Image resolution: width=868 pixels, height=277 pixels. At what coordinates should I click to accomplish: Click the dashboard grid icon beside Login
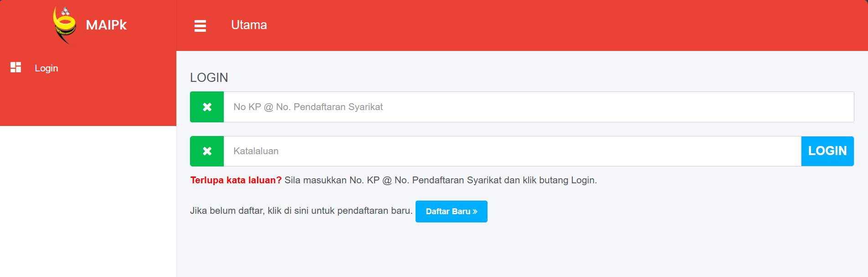click(x=16, y=68)
